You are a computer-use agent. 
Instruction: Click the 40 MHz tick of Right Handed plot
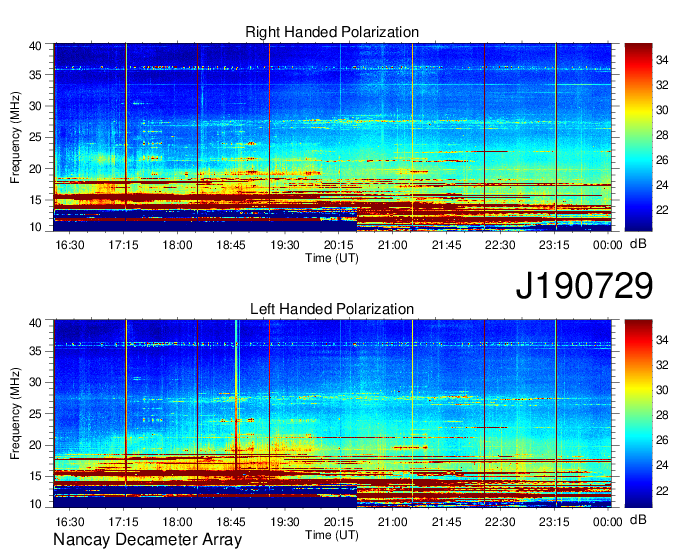tap(36, 46)
